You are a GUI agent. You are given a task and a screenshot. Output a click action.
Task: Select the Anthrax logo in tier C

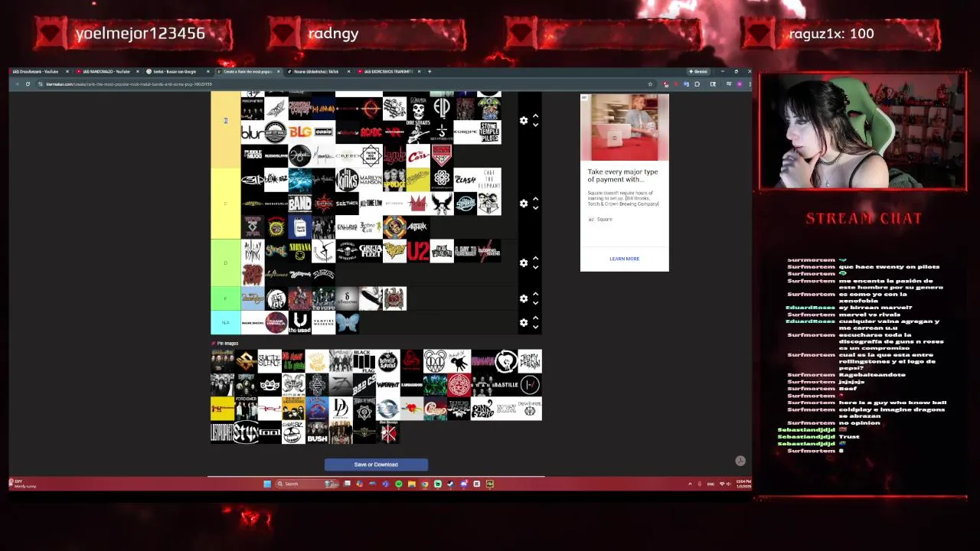tap(418, 227)
